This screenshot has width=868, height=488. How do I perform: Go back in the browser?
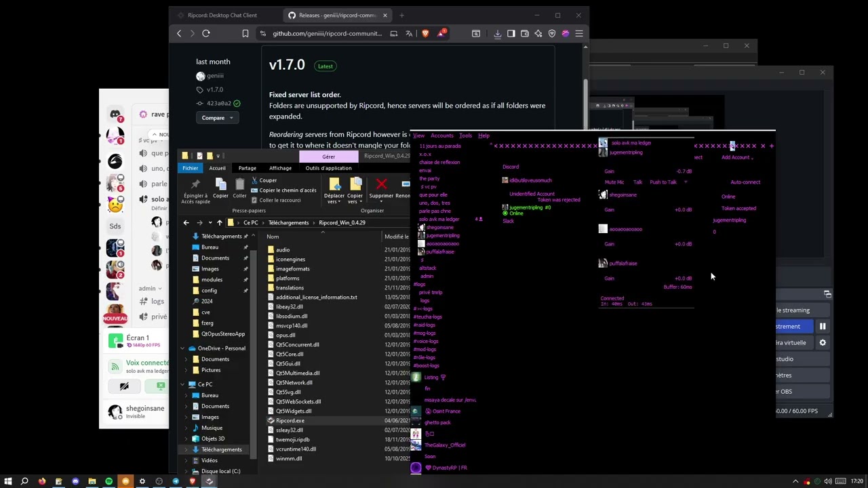tap(179, 33)
